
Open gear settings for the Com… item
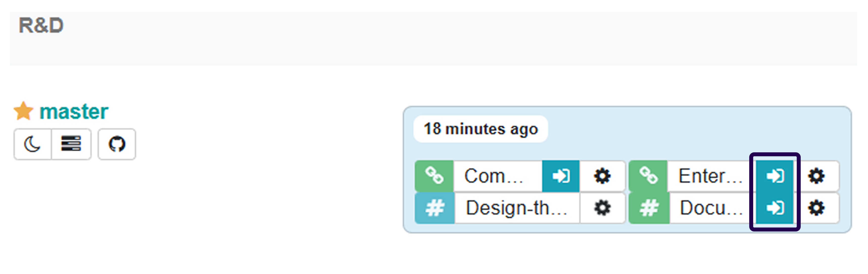(x=602, y=176)
